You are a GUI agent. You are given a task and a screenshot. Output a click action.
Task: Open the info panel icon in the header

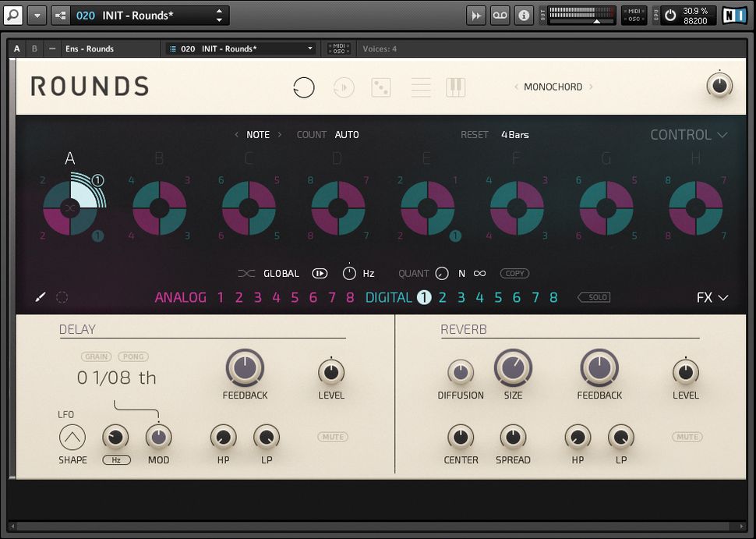(524, 15)
